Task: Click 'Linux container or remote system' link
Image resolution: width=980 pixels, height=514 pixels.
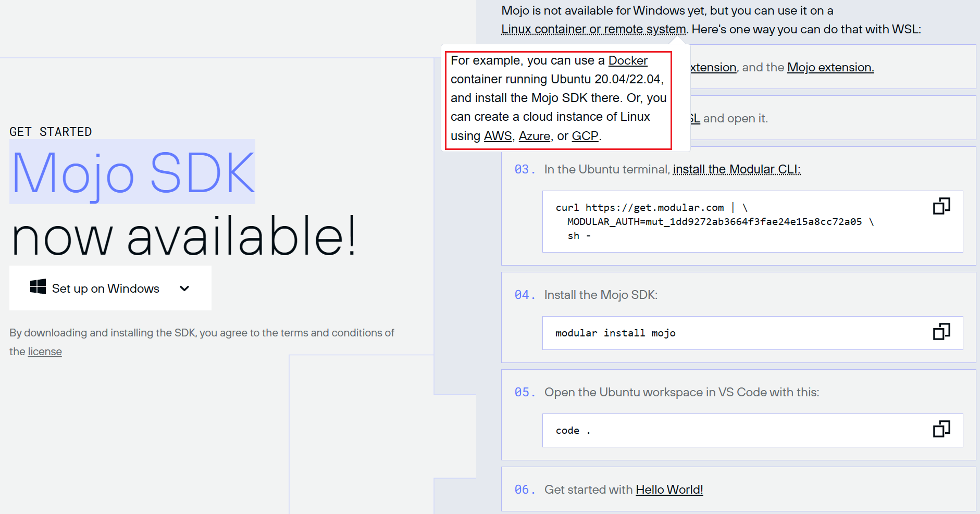Action: (x=593, y=30)
